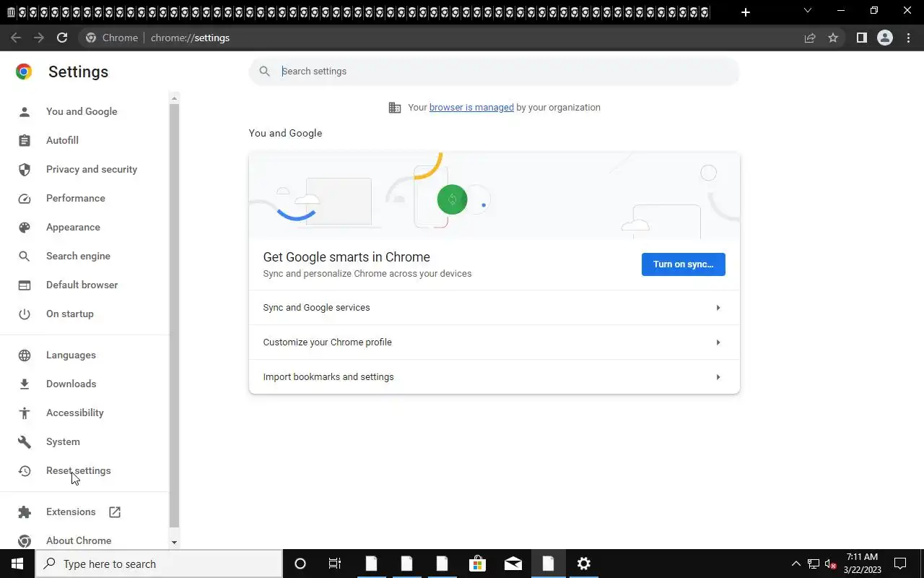Click the network status tray icon

tap(814, 564)
